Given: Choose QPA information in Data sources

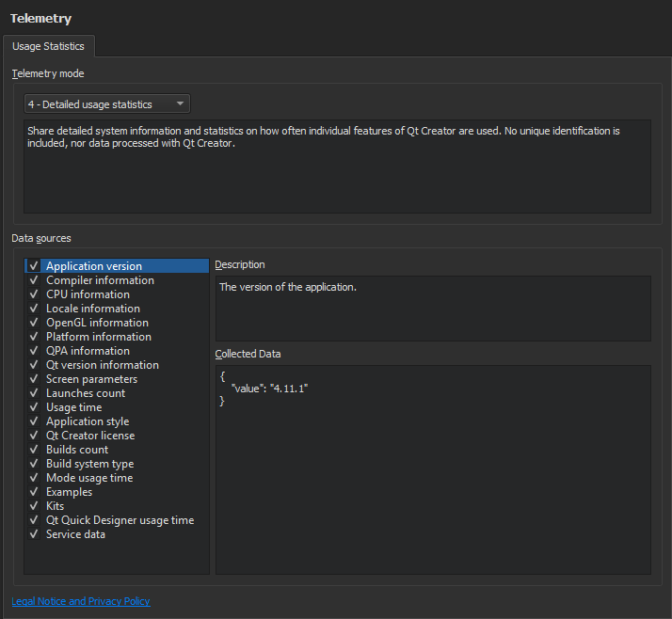Looking at the screenshot, I should [x=88, y=351].
